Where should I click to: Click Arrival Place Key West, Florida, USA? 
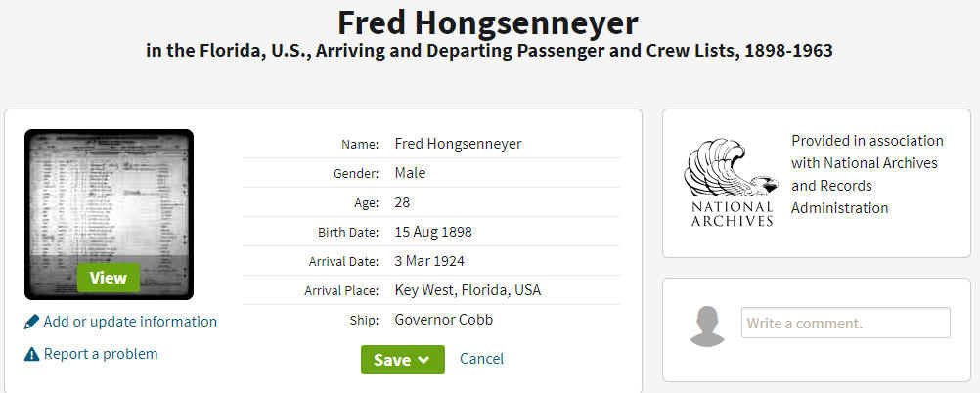click(468, 290)
